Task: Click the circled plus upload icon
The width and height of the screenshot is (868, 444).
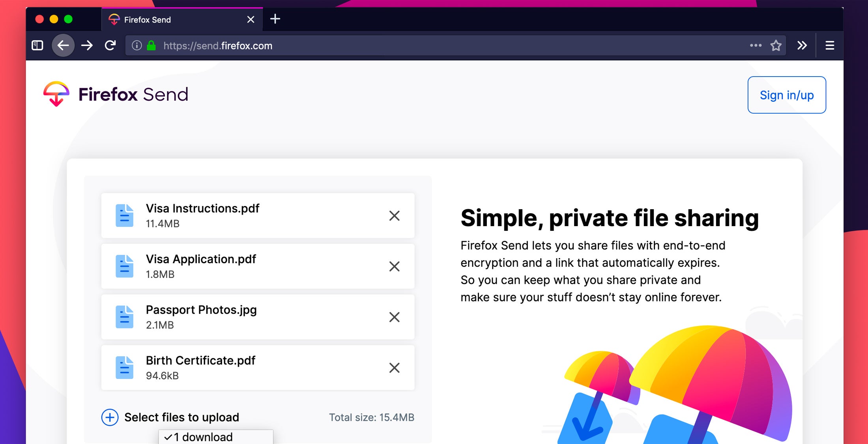Action: click(x=110, y=417)
